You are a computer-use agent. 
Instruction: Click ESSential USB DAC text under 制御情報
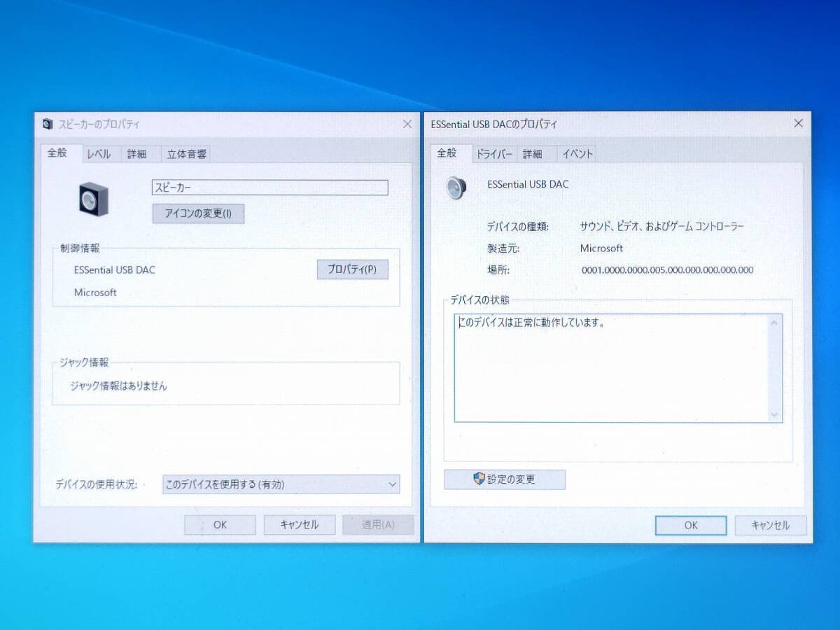pos(115,269)
